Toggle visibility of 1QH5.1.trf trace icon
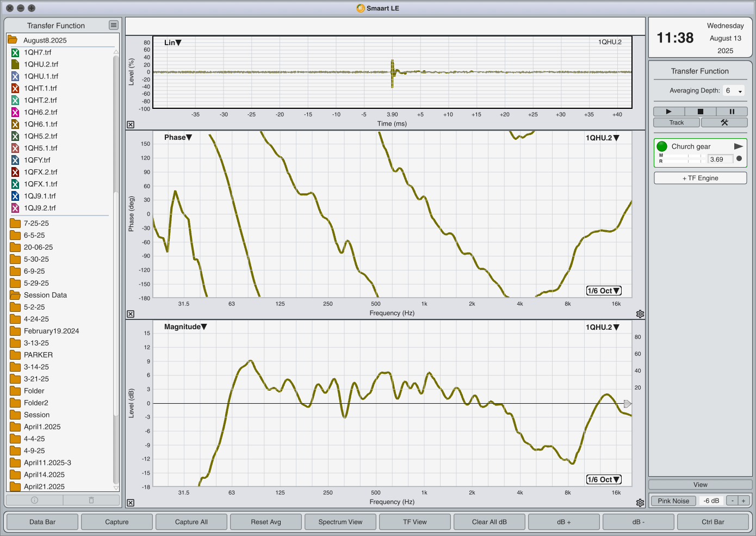 15,148
